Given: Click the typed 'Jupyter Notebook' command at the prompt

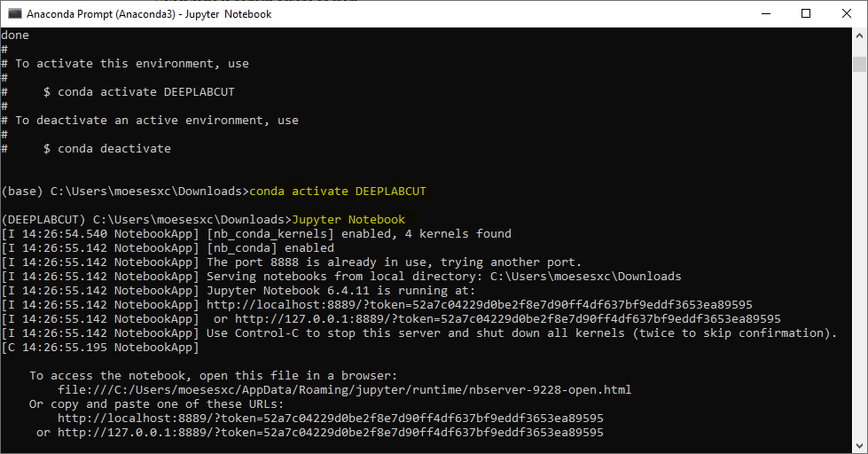Looking at the screenshot, I should tap(348, 220).
